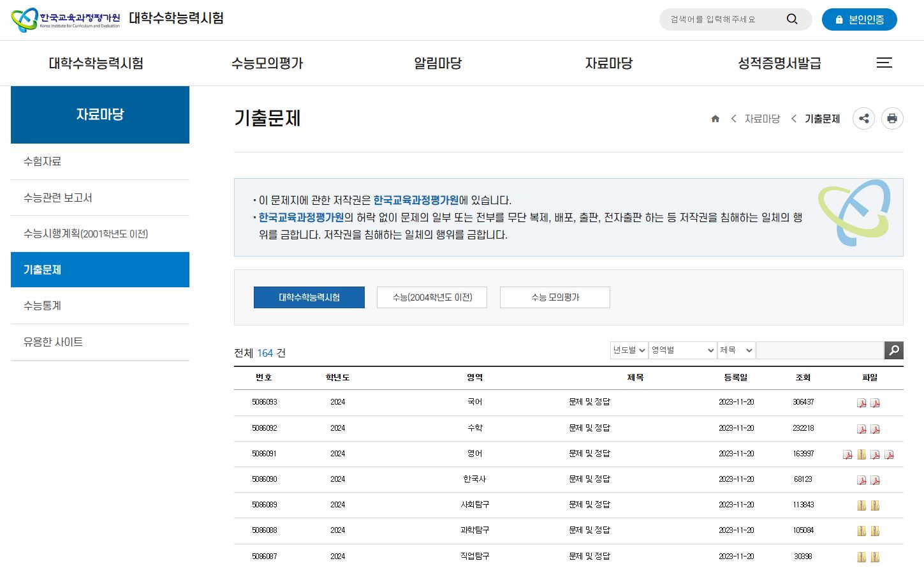Download the PDF file in 한국사 row
This screenshot has width=924, height=568.
pos(862,479)
